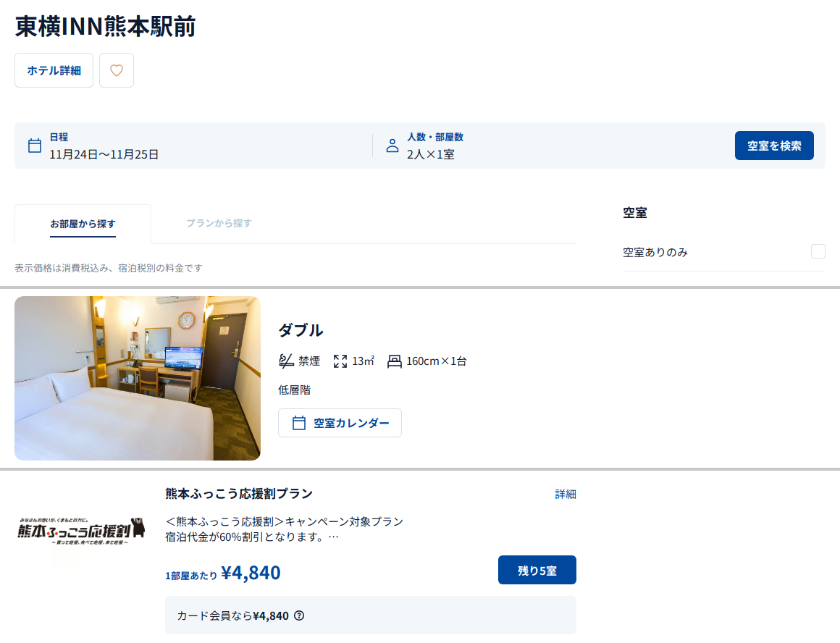Switch to the お部屋から探す tab
Image resolution: width=840 pixels, height=643 pixels.
click(x=83, y=224)
